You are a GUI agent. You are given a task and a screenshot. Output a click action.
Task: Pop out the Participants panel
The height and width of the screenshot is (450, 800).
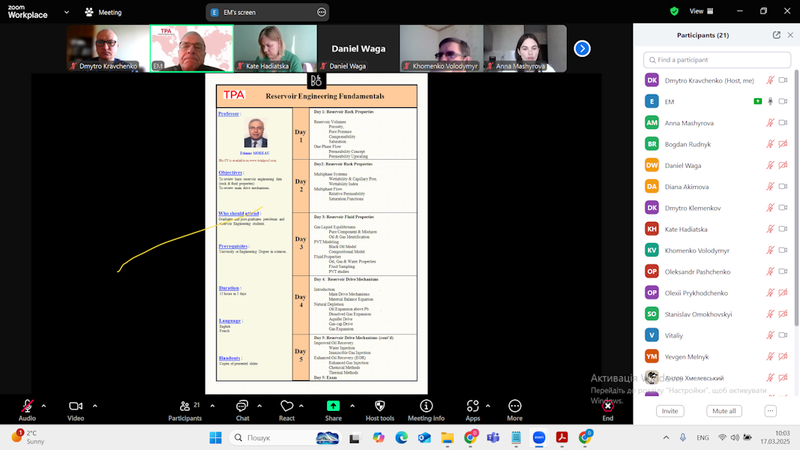tap(777, 35)
